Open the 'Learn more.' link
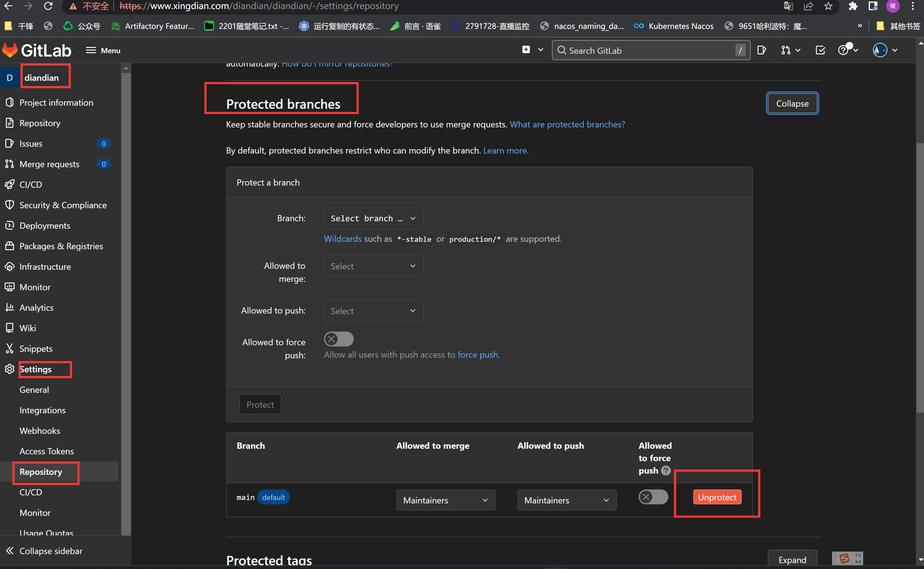Screen dimensions: 924x569 [x=506, y=150]
